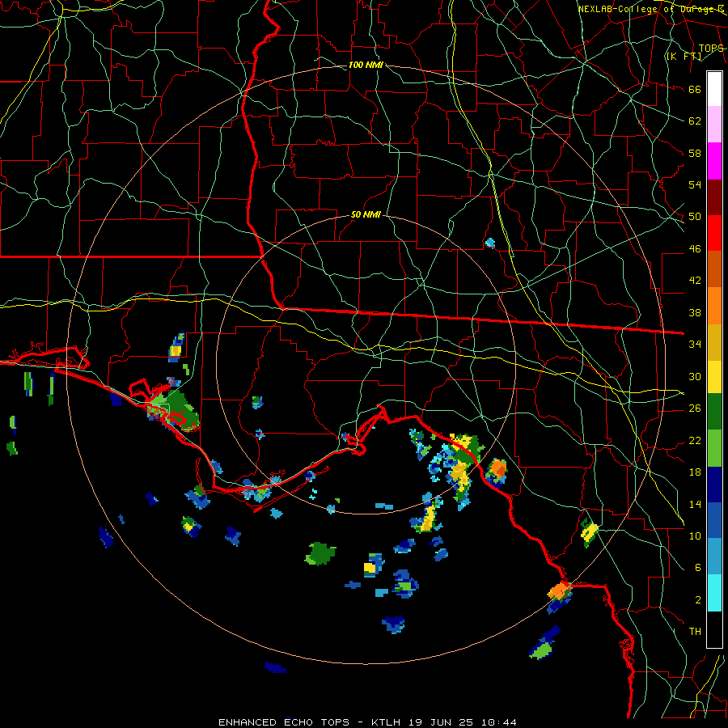Click the legend value 22

[695, 440]
